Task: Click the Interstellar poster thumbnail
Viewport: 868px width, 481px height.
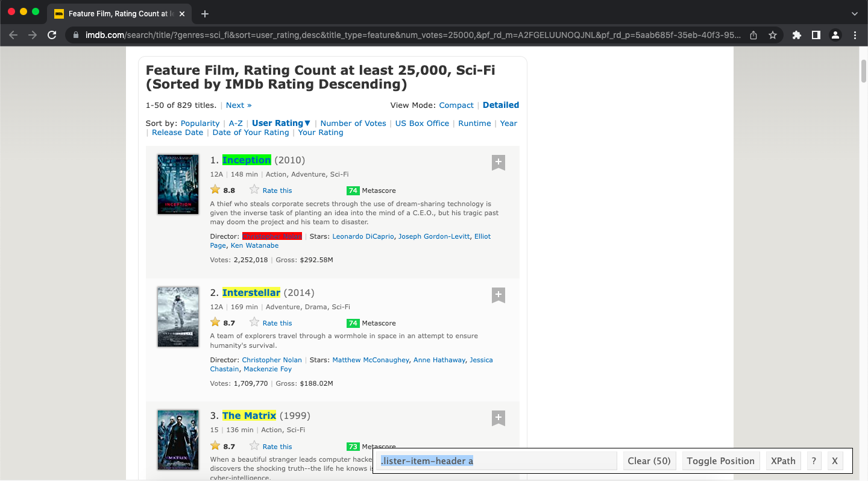Action: tap(178, 317)
